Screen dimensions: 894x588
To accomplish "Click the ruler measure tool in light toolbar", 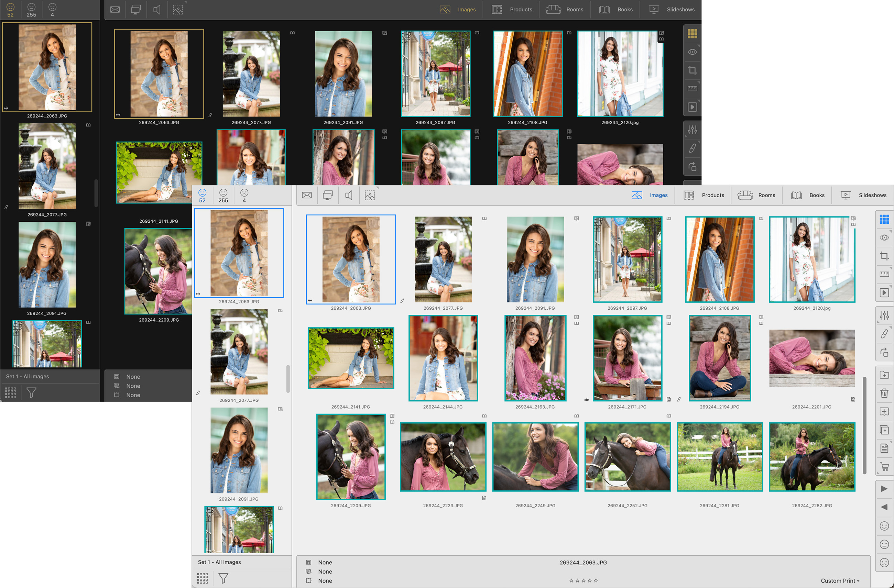I will [884, 274].
